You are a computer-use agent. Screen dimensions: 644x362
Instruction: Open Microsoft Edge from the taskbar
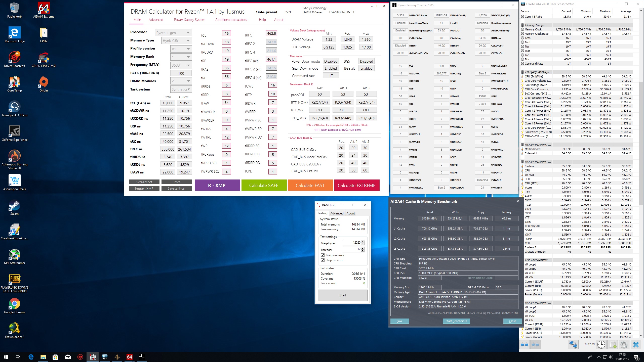click(31, 357)
